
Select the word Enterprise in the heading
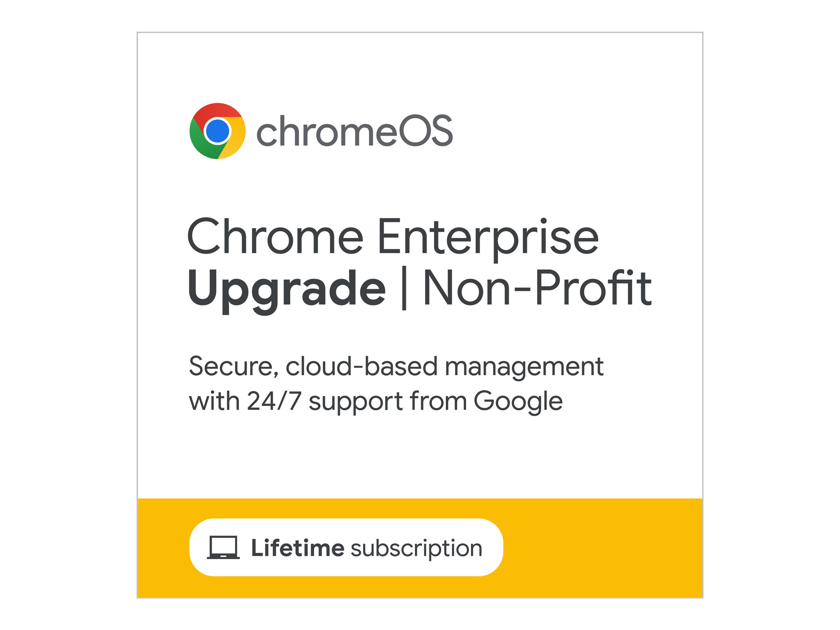488,237
